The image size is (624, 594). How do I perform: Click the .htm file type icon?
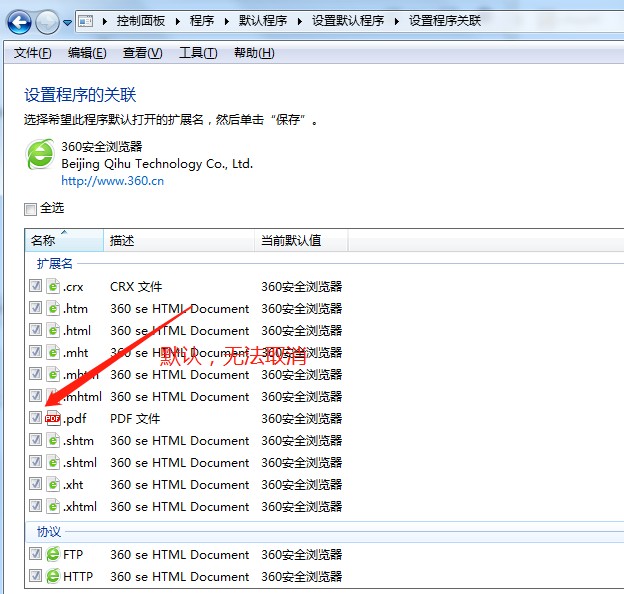pos(53,308)
